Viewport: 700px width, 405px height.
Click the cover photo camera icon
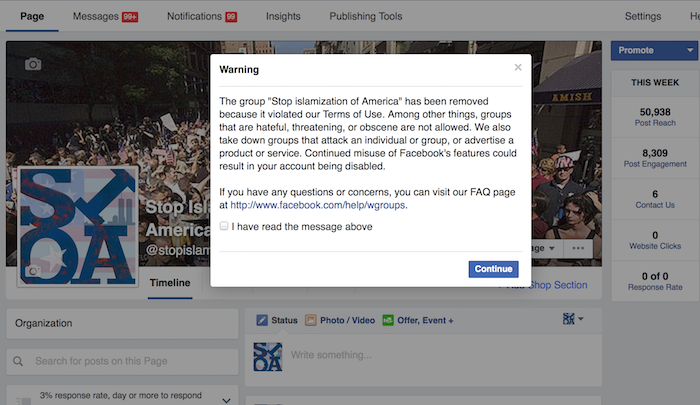[x=33, y=64]
